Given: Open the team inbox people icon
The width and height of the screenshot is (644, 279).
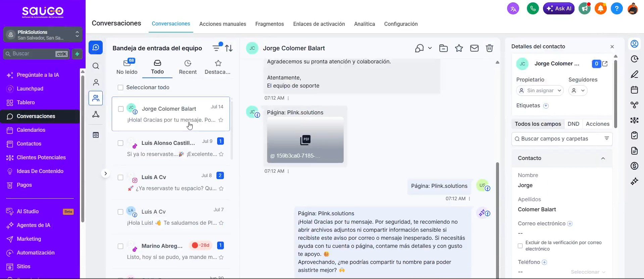Looking at the screenshot, I should coord(96,98).
